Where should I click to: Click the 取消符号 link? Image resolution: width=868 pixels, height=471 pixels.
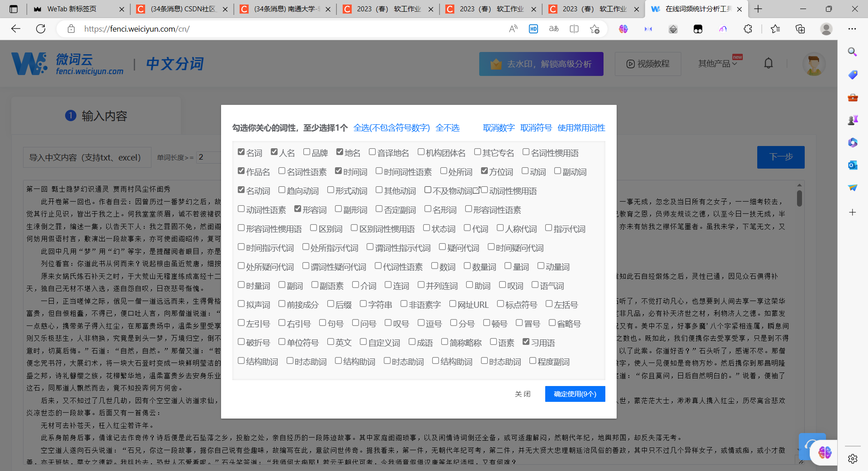point(536,128)
